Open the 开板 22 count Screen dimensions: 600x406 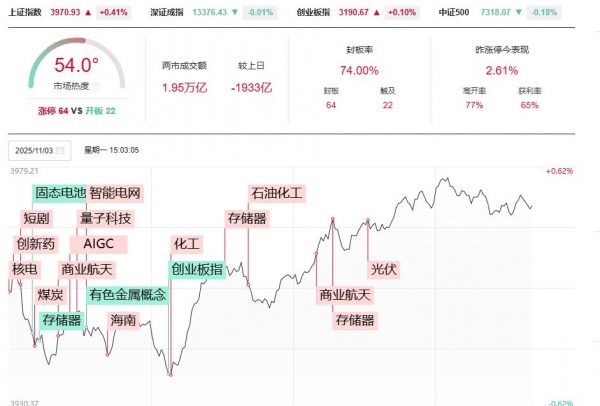click(x=99, y=109)
